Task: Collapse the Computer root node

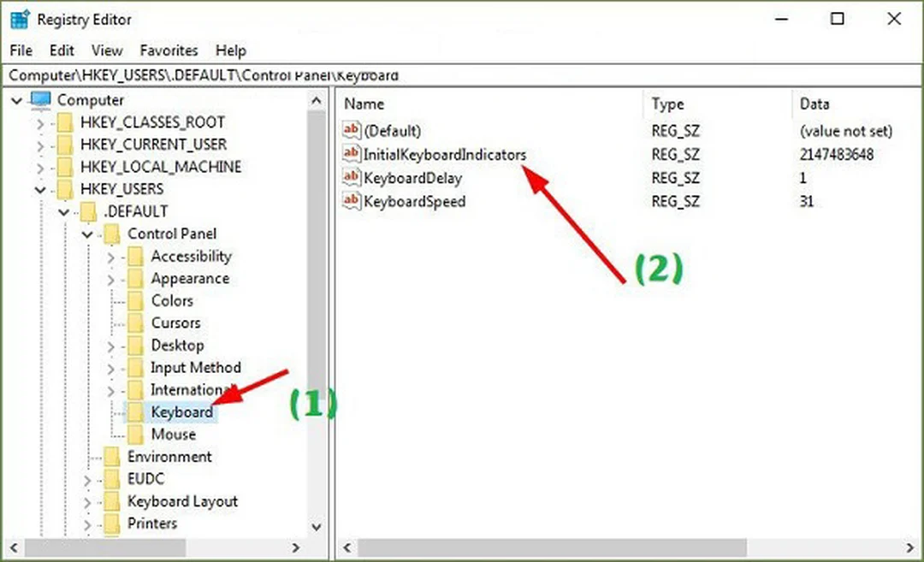Action: pyautogui.click(x=17, y=101)
